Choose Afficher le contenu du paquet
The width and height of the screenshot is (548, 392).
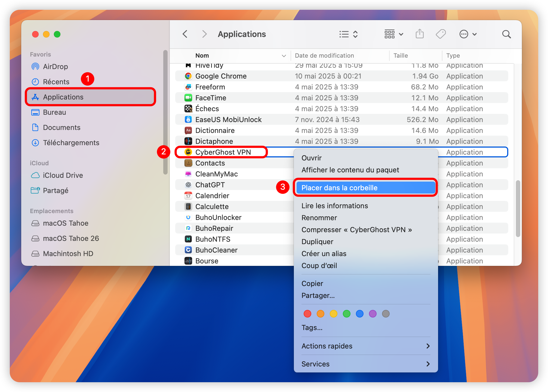[x=366, y=170]
